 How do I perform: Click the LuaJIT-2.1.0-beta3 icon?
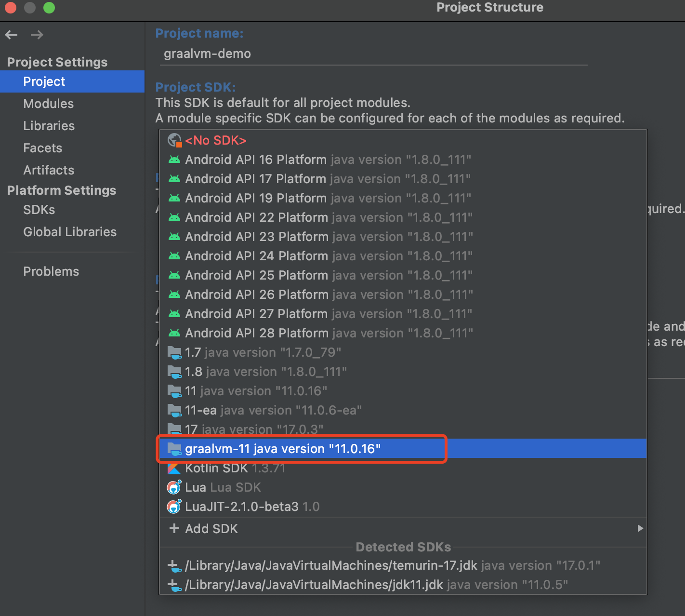[174, 507]
